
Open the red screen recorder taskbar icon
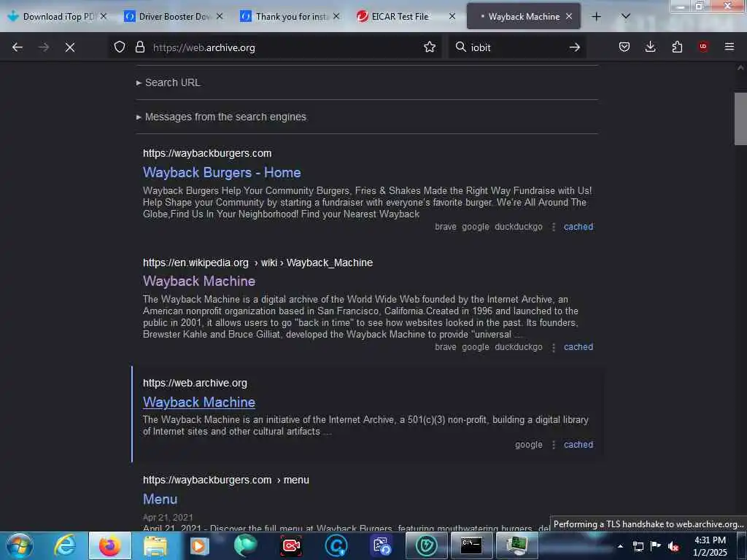290,545
